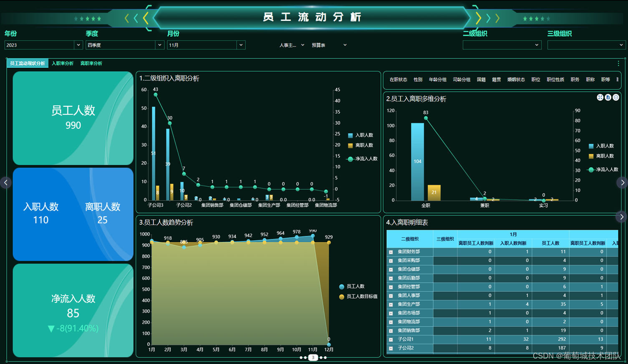Switch to 离职率分析 tab
Viewport: 628px width, 364px height.
click(x=91, y=63)
